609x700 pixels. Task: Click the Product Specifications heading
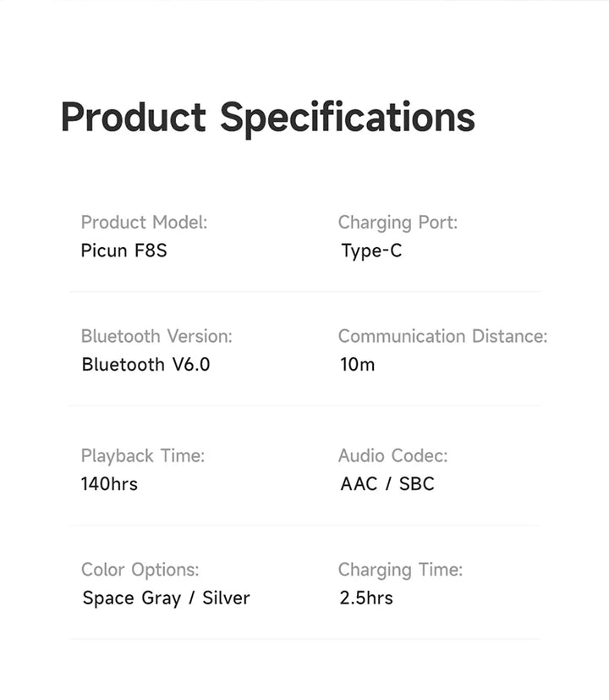click(x=267, y=117)
